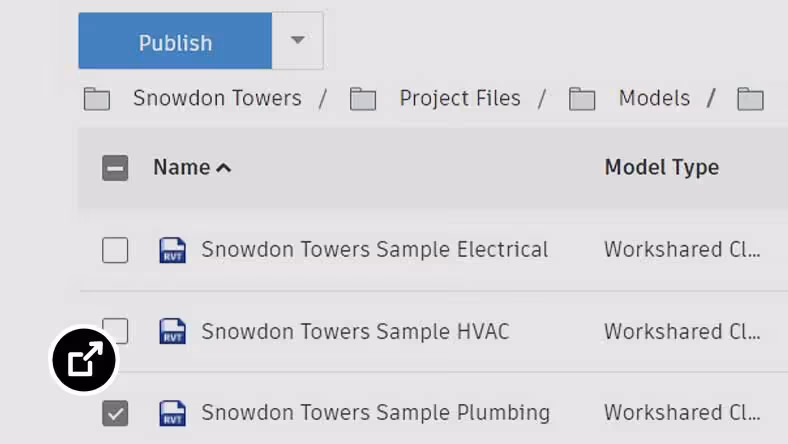
Task: Click the Publish button
Action: point(175,42)
